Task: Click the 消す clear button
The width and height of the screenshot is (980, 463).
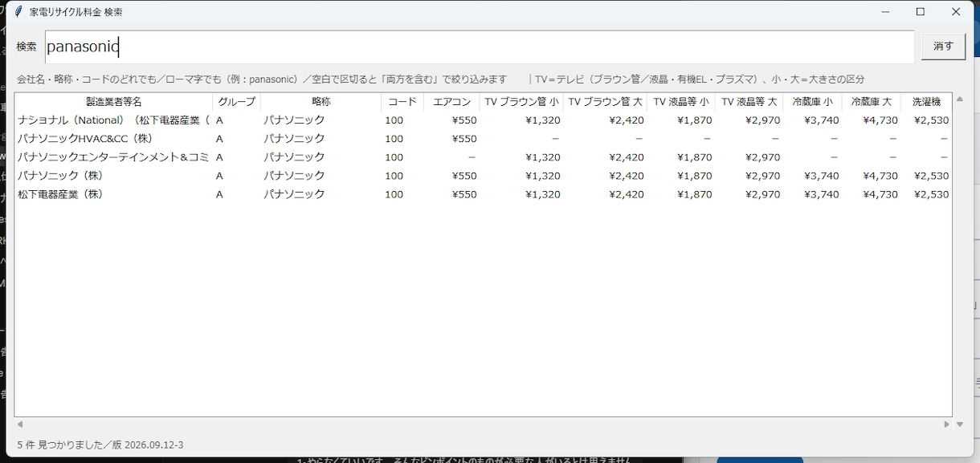Action: coord(943,47)
